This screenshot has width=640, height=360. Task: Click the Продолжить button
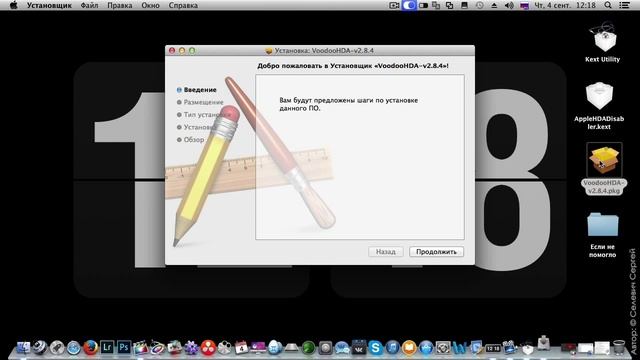click(436, 252)
